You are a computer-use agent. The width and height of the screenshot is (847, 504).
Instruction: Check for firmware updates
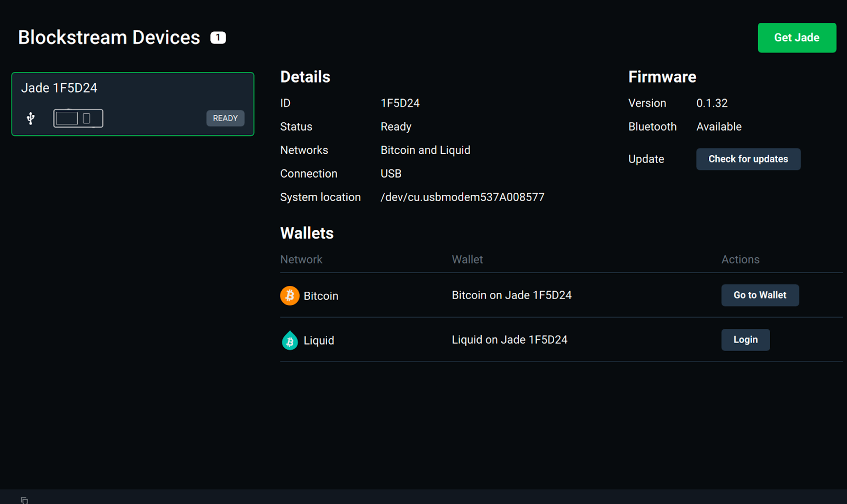(x=748, y=159)
